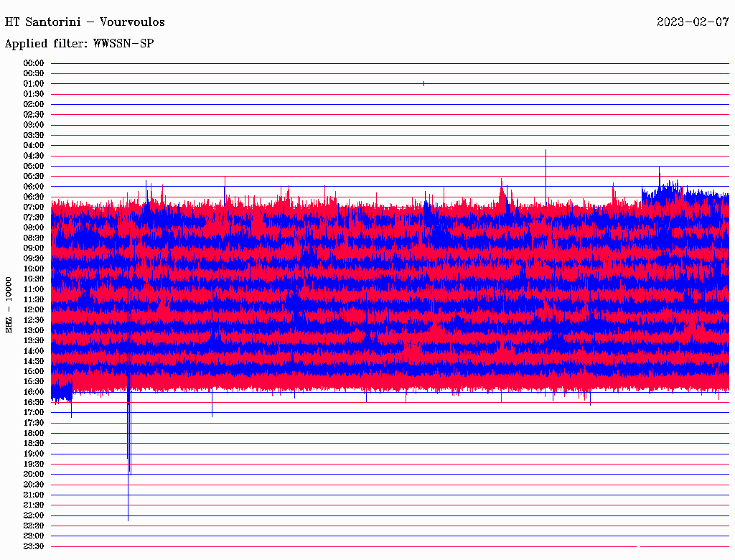This screenshot has width=735, height=560.
Task: Click the 06:00 time label
Action: [34, 187]
